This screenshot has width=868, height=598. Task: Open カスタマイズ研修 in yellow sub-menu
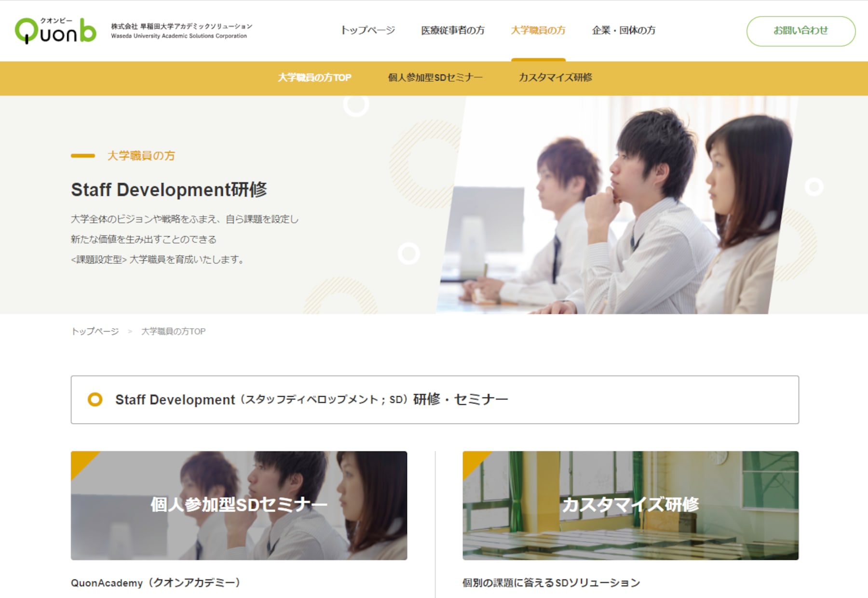[555, 78]
